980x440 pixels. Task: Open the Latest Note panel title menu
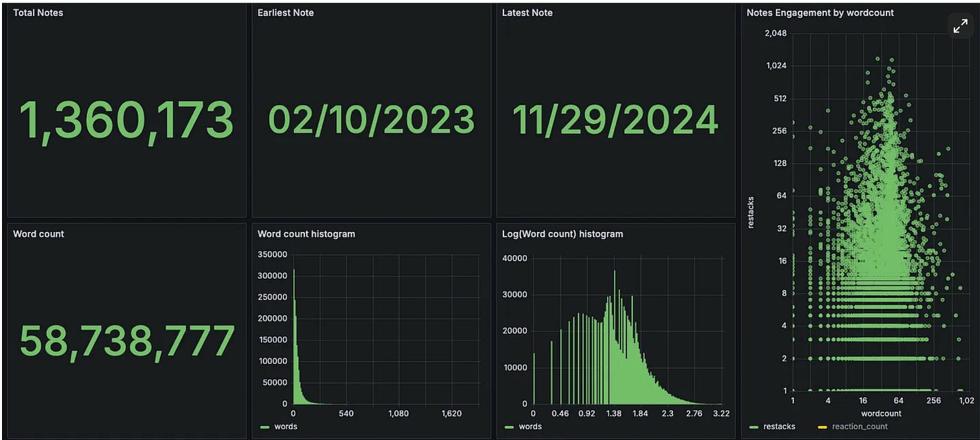pyautogui.click(x=526, y=13)
